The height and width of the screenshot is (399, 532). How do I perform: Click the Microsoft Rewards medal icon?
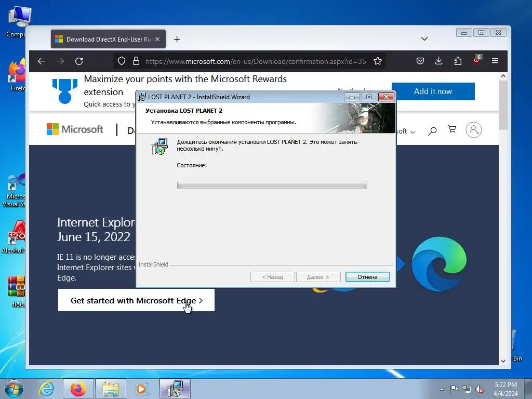point(65,91)
